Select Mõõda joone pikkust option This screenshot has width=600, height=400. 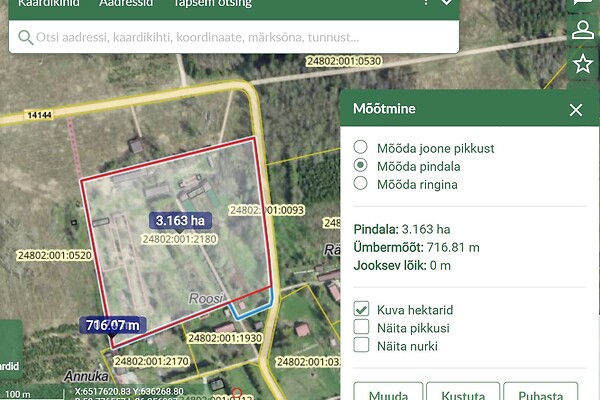[361, 148]
